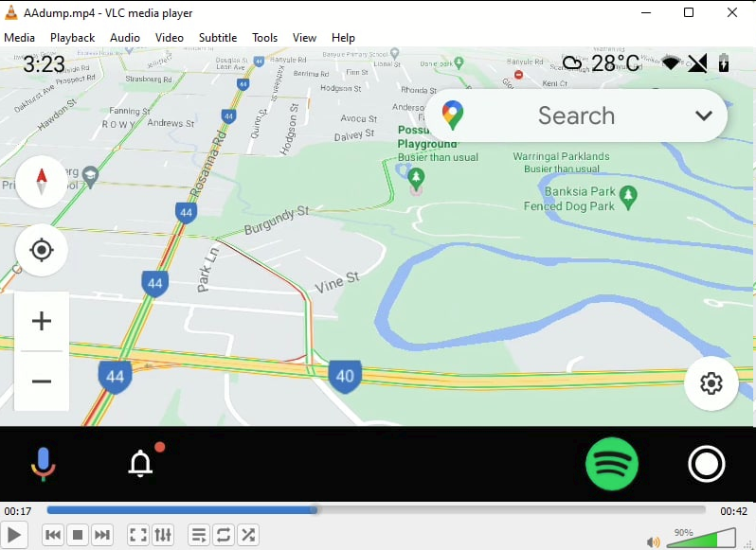Open the Media menu

[20, 38]
